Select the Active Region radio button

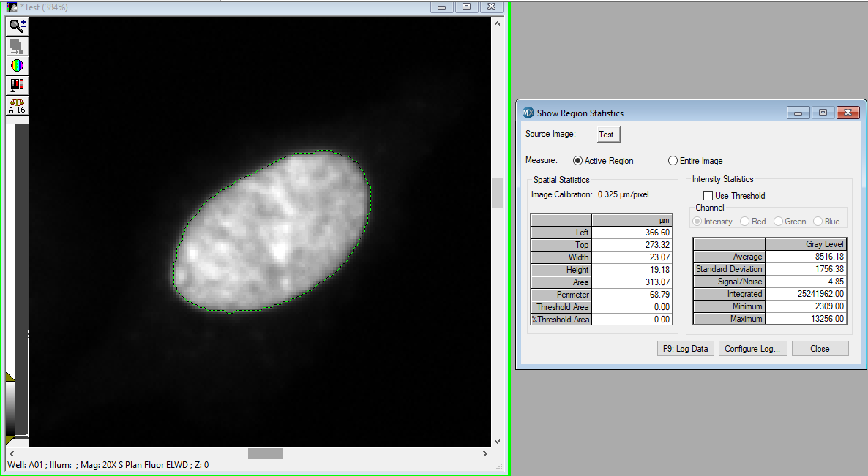(x=578, y=161)
